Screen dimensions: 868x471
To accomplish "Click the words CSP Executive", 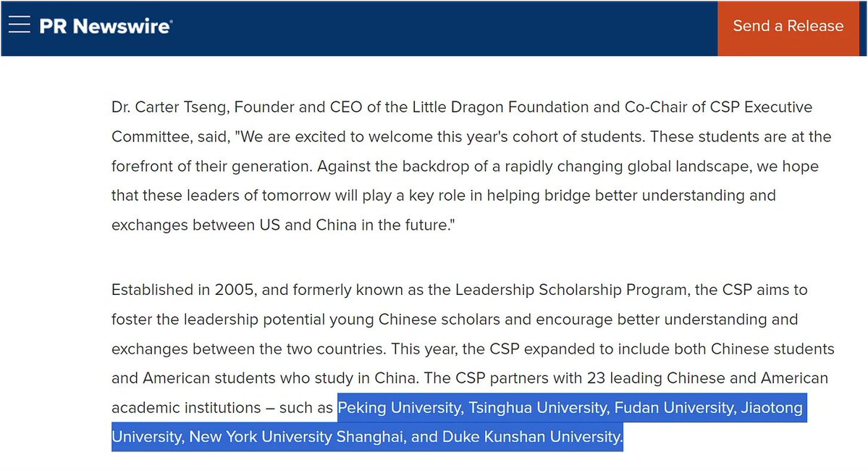I will (760, 107).
